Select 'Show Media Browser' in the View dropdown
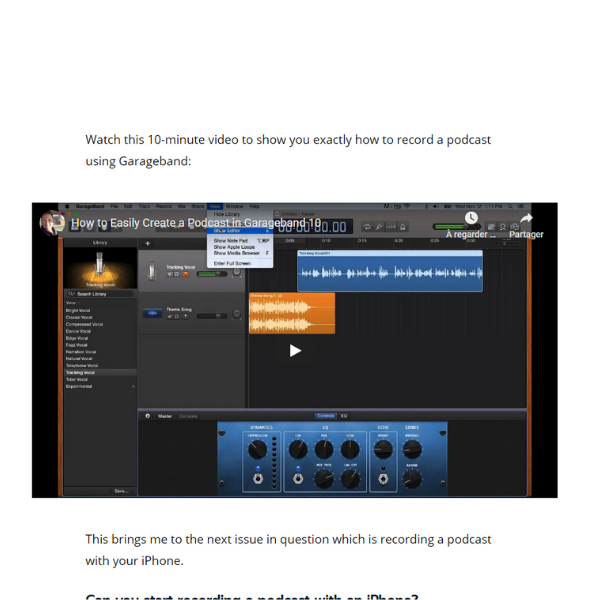The image size is (600, 600). (236, 253)
